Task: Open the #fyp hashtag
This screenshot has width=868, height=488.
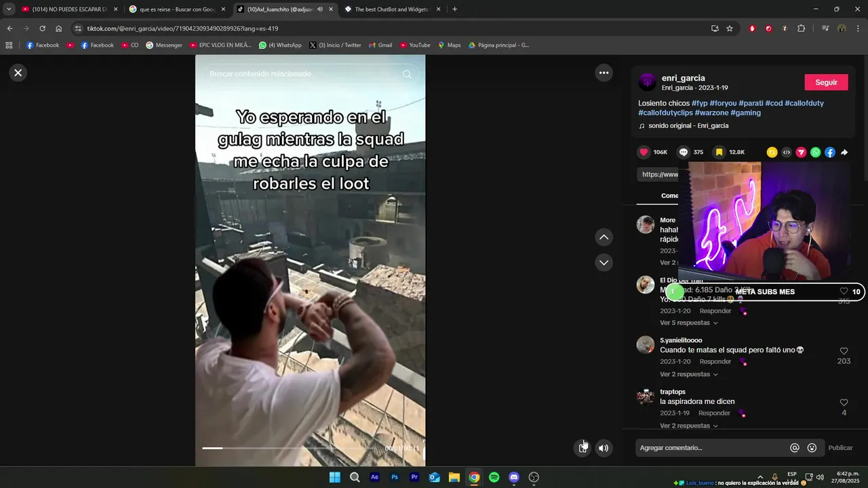Action: (699, 103)
